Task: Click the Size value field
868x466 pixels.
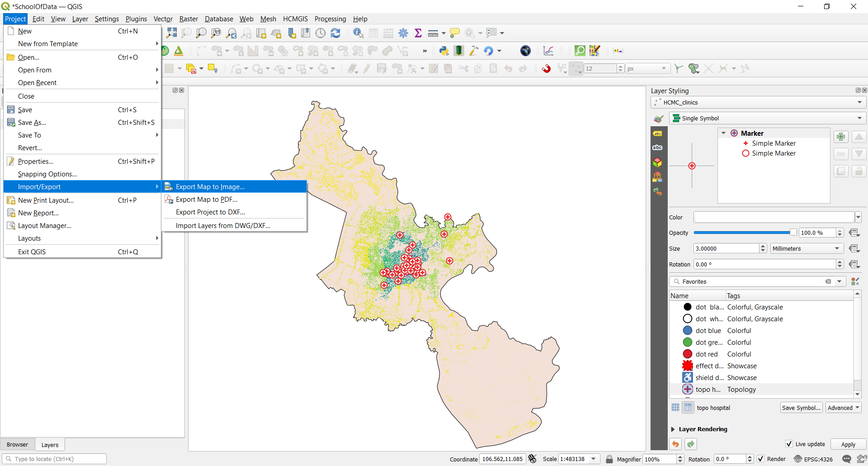Action: pos(726,248)
